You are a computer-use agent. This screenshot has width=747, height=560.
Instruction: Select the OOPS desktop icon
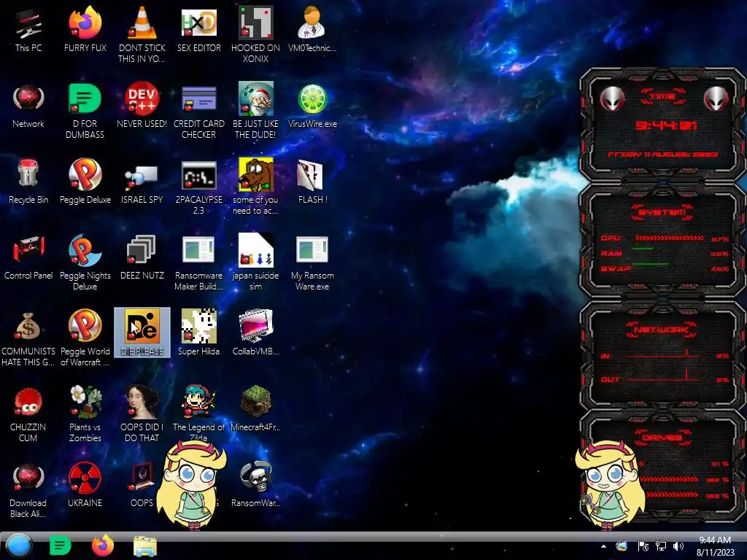[x=142, y=484]
